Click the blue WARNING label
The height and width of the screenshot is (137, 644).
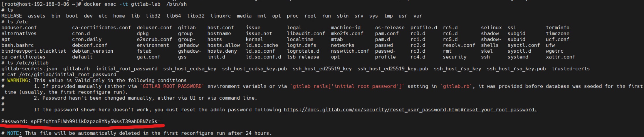click(18, 80)
